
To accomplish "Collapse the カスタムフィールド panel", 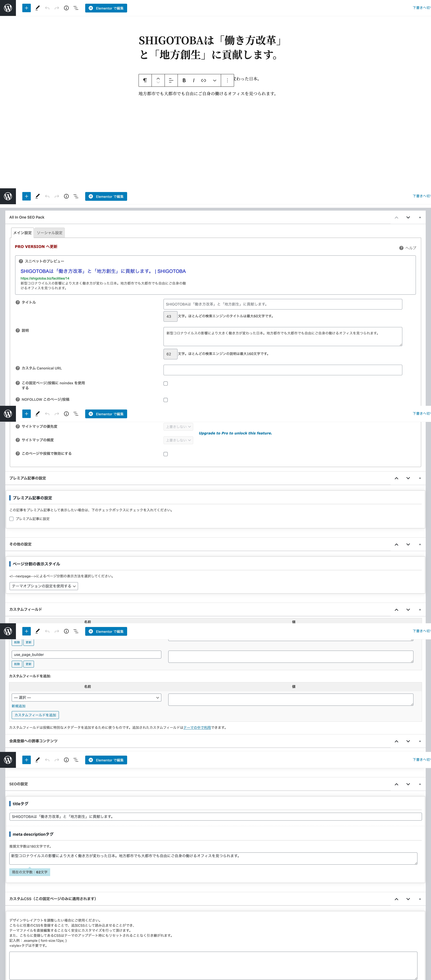I will tap(420, 609).
